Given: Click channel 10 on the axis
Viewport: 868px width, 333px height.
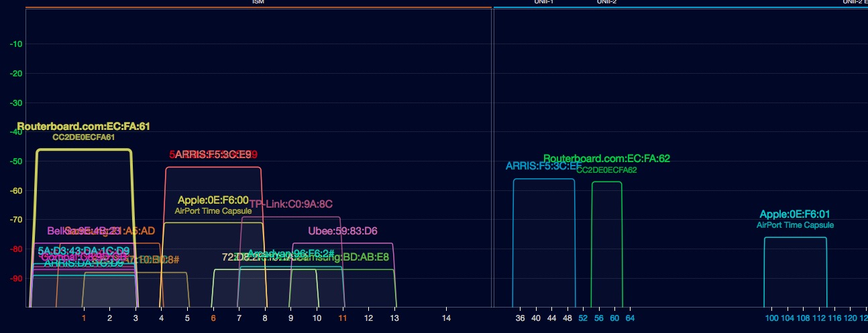Looking at the screenshot, I should [x=317, y=318].
